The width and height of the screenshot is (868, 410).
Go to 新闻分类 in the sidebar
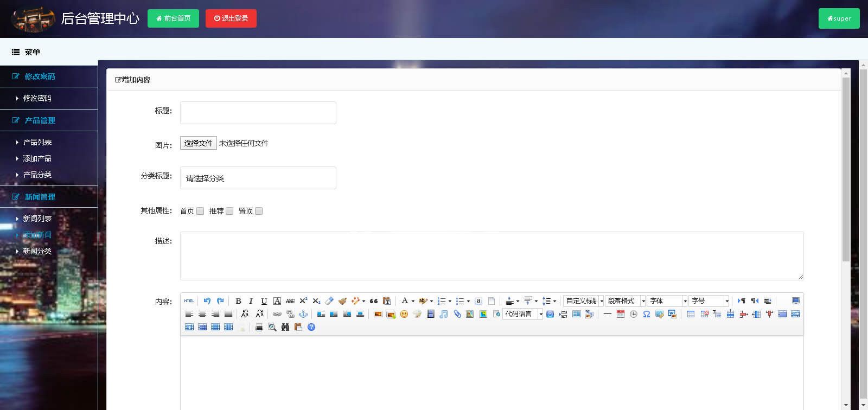[37, 251]
